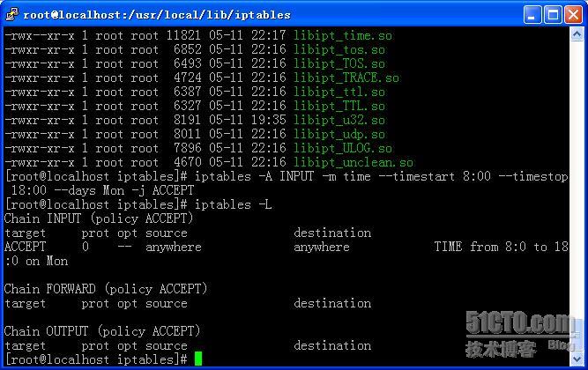Click the command iptables -L
588x370 pixels.
(233, 204)
